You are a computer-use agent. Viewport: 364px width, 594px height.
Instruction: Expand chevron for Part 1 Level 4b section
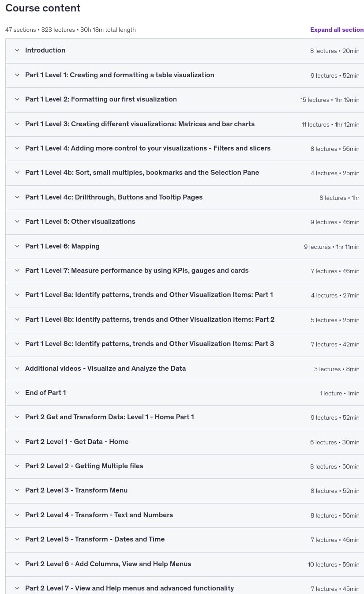[x=17, y=173]
